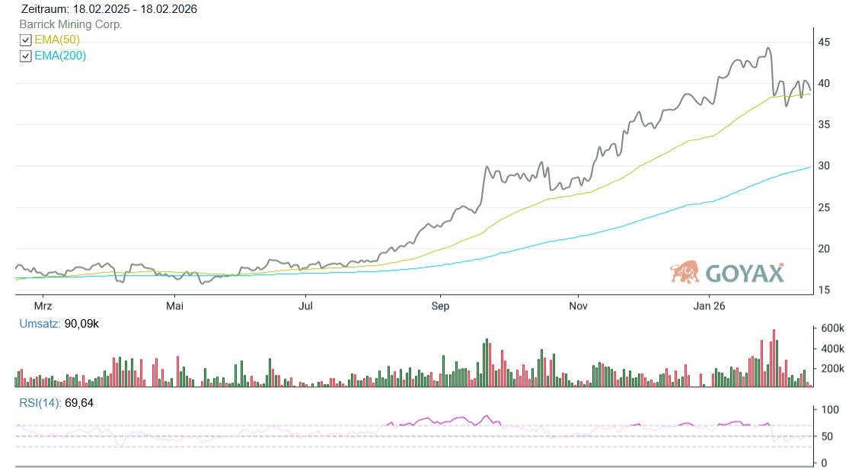
Task: Select the Sep label on the time axis
Action: 441,306
